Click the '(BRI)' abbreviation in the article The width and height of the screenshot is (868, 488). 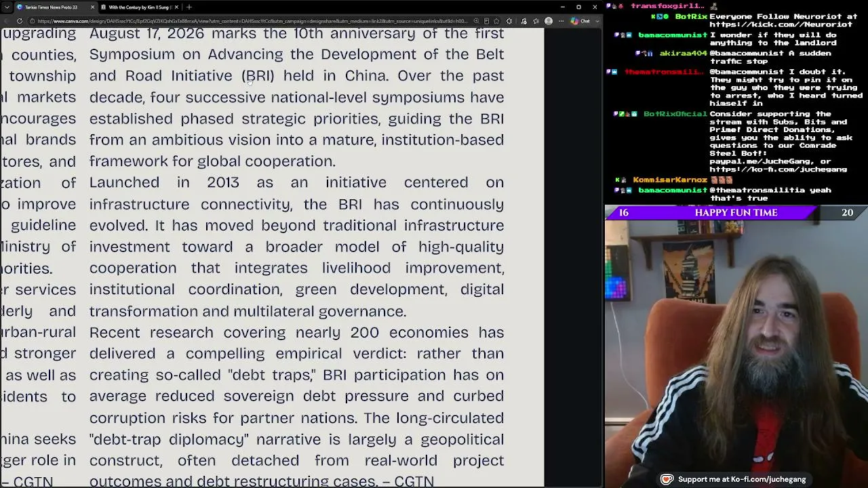coord(260,76)
